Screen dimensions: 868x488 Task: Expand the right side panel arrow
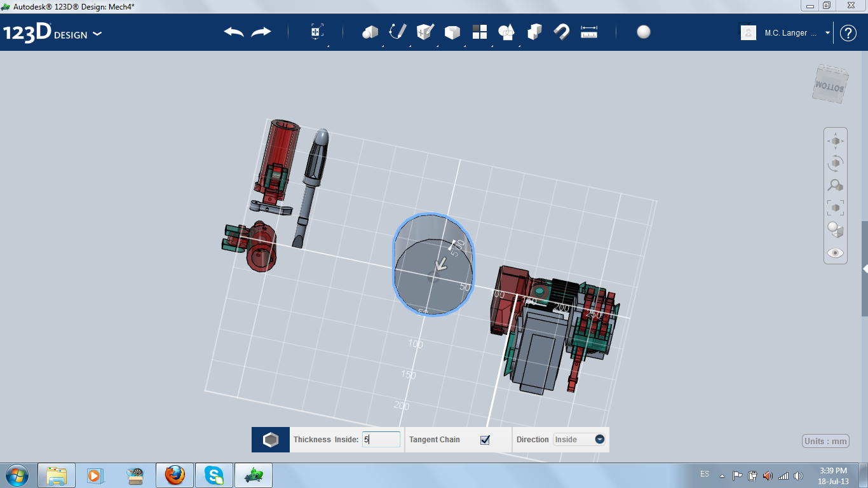865,269
